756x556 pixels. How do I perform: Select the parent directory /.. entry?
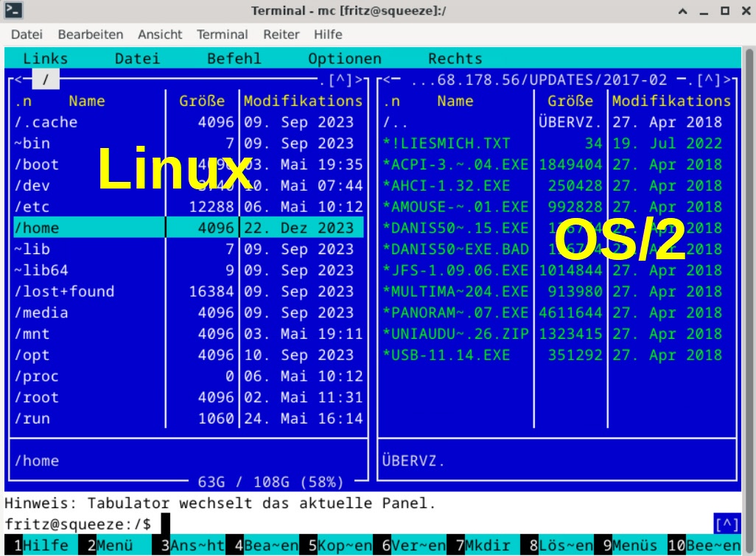557,122
